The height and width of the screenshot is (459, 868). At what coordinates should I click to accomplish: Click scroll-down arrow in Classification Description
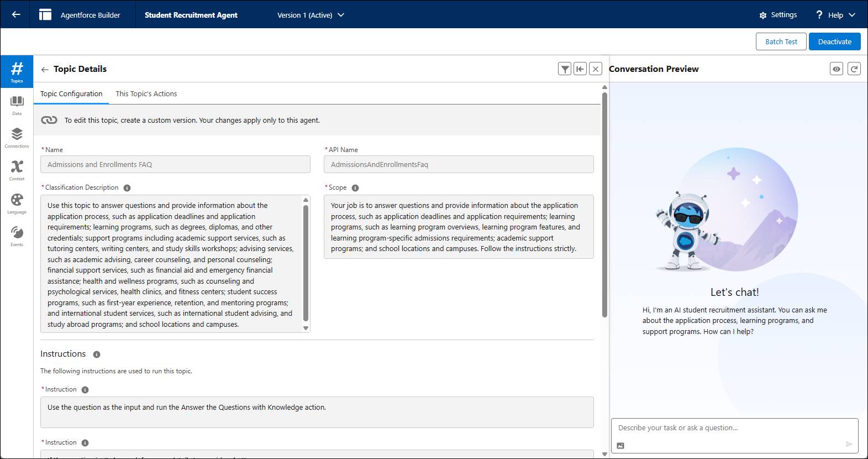click(306, 328)
